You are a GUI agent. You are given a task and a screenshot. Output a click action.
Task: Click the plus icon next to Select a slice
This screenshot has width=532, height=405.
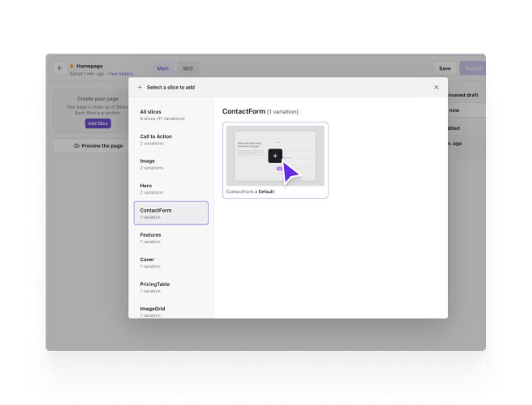coord(140,87)
